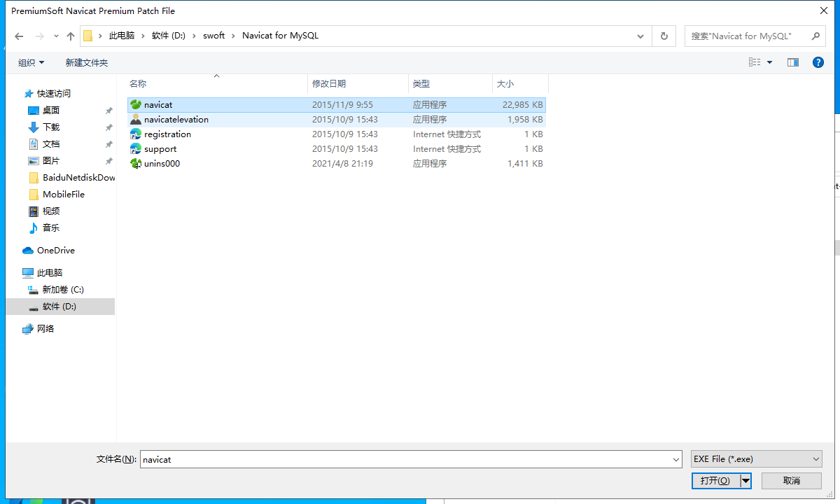Open the 组织 organize menu
The image size is (840, 504).
31,62
